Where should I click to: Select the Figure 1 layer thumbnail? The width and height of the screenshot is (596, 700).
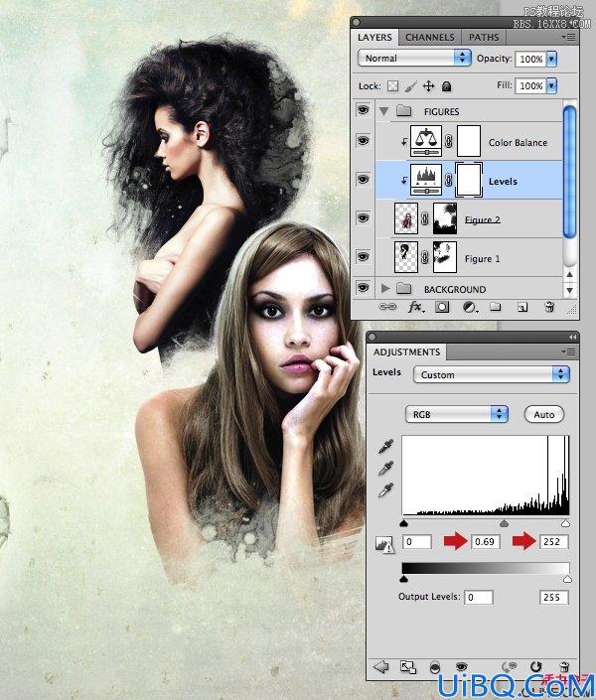[x=406, y=257]
